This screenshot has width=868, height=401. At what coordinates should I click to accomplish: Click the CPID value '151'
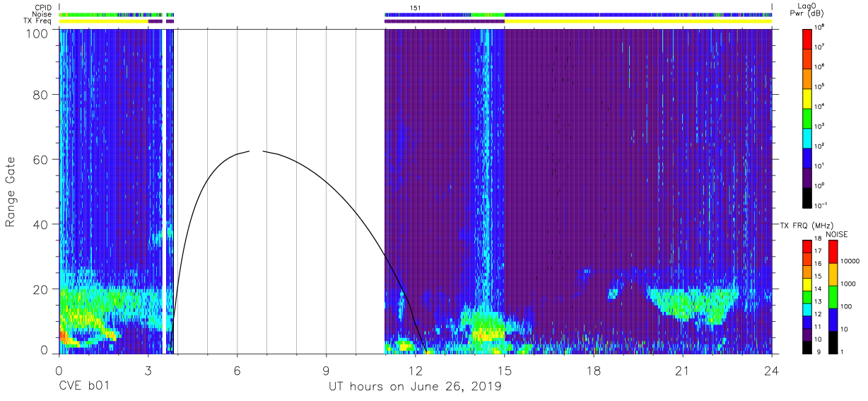pyautogui.click(x=416, y=8)
